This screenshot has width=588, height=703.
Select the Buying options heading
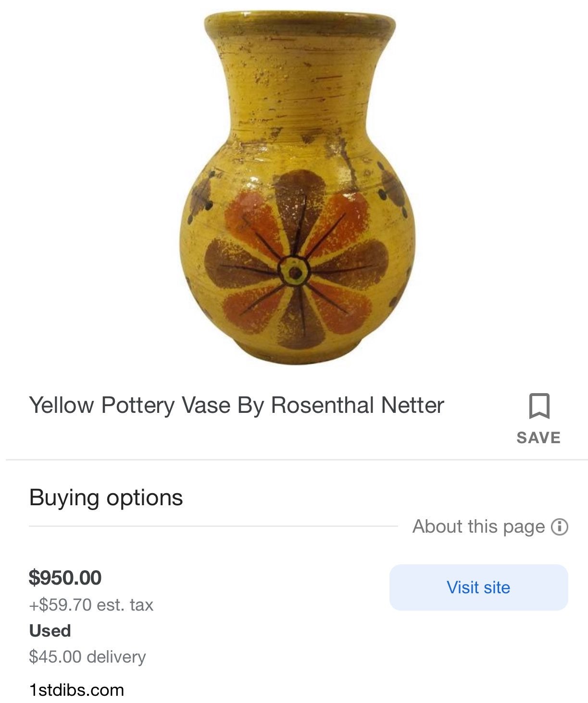coord(106,498)
